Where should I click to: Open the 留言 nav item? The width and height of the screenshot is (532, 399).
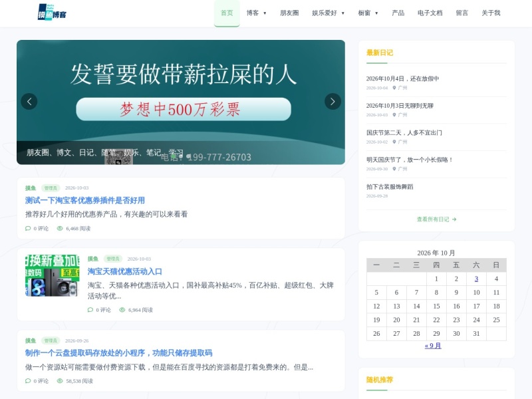click(x=462, y=13)
